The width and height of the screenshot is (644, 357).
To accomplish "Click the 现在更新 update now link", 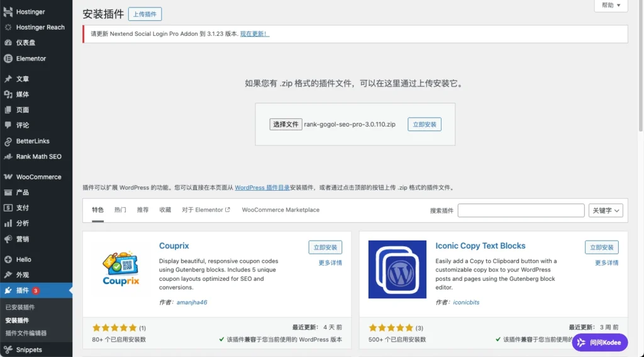I will tap(255, 34).
